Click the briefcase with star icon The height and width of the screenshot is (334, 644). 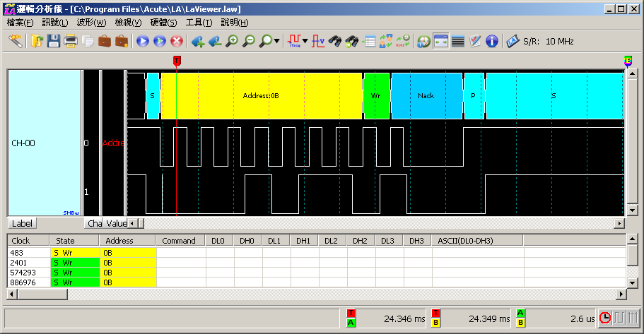121,41
